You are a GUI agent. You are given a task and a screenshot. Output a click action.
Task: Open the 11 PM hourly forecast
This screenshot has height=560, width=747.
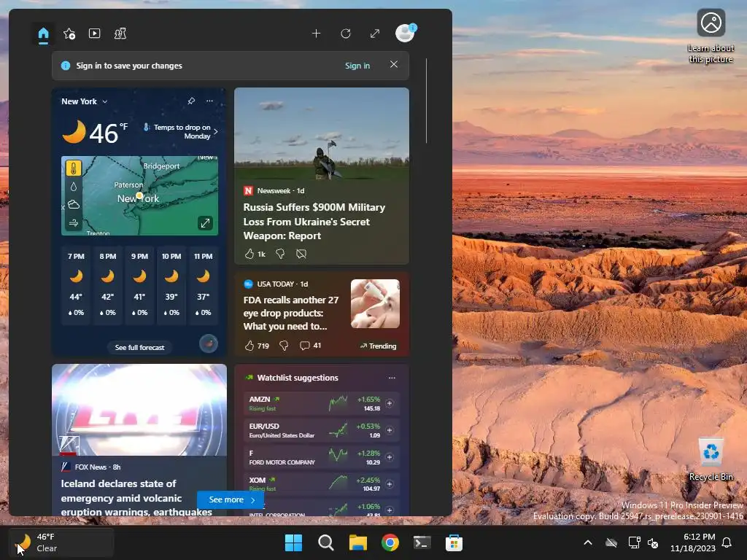204,285
